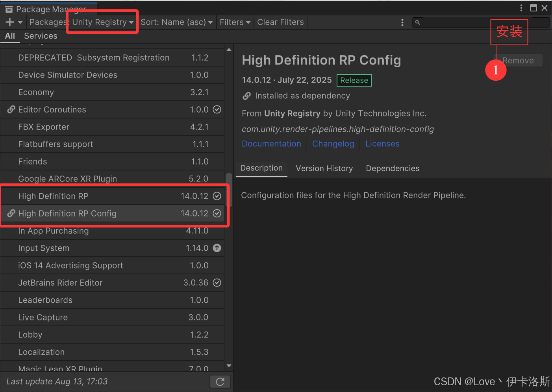The height and width of the screenshot is (392, 552).
Task: Open the toolbar three-dot options menu
Action: click(x=402, y=22)
